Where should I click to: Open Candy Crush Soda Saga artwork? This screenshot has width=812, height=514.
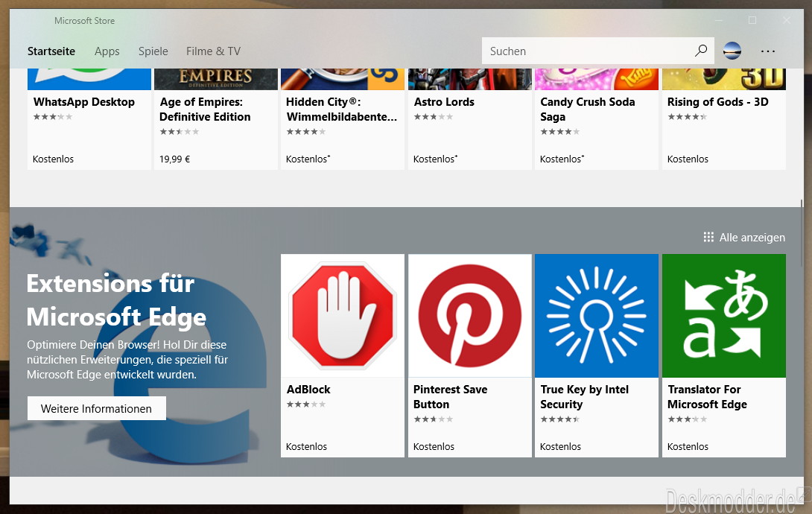pos(597,79)
